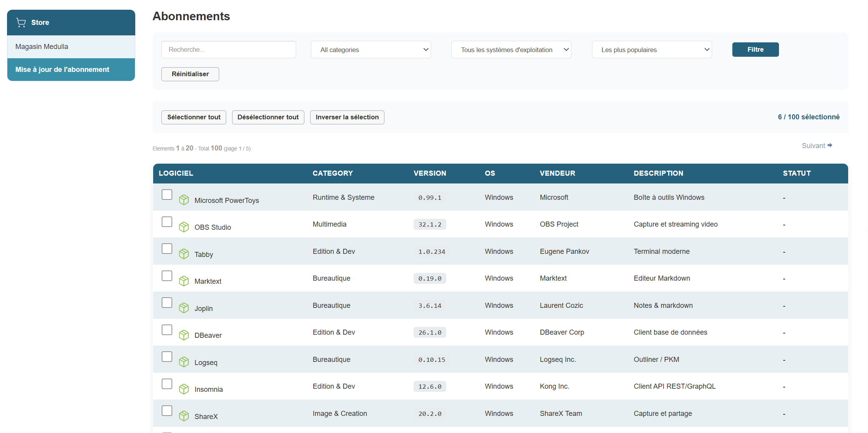The height and width of the screenshot is (433, 868).
Task: Click the Store sidebar header
Action: tap(71, 23)
